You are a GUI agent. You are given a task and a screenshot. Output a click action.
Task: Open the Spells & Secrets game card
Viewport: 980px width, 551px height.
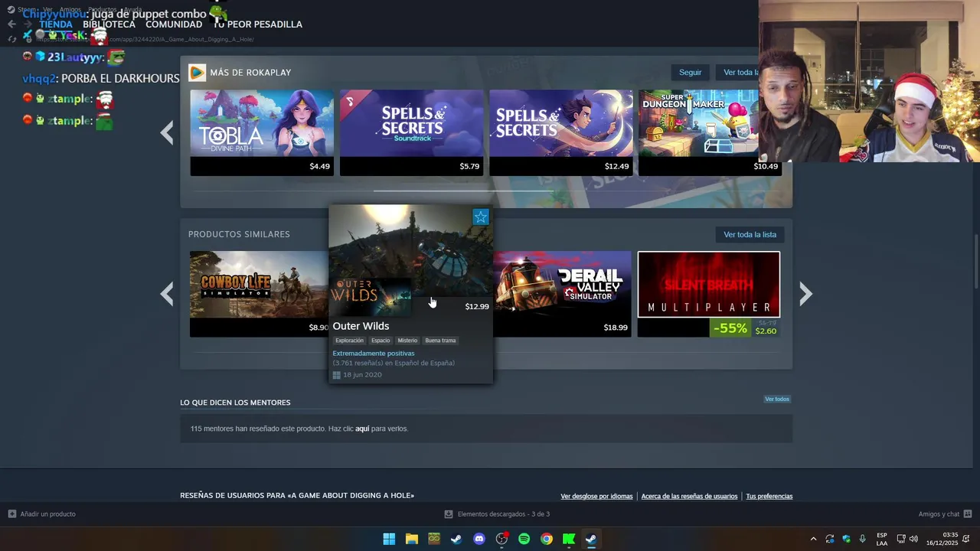coord(561,132)
